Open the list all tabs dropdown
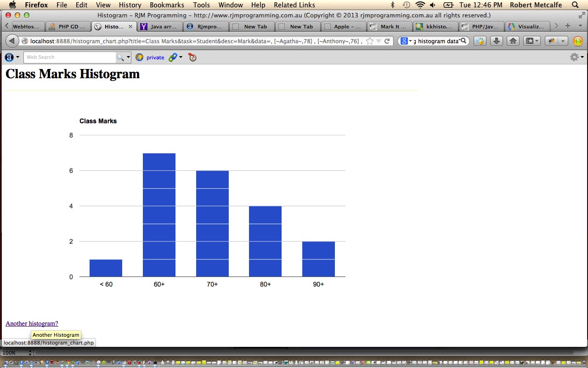Image resolution: width=588 pixels, height=368 pixels. pos(580,26)
